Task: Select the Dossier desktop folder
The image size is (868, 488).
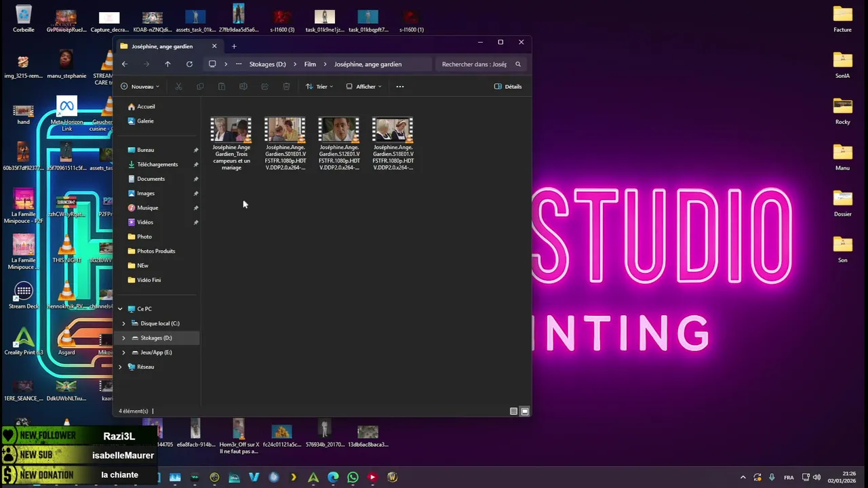Action: [x=842, y=203]
